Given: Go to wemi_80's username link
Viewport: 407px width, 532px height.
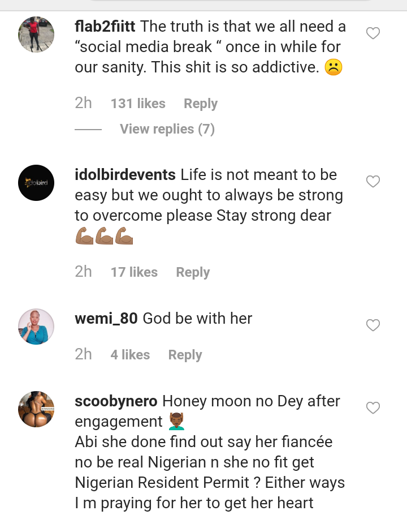Looking at the screenshot, I should [106, 319].
